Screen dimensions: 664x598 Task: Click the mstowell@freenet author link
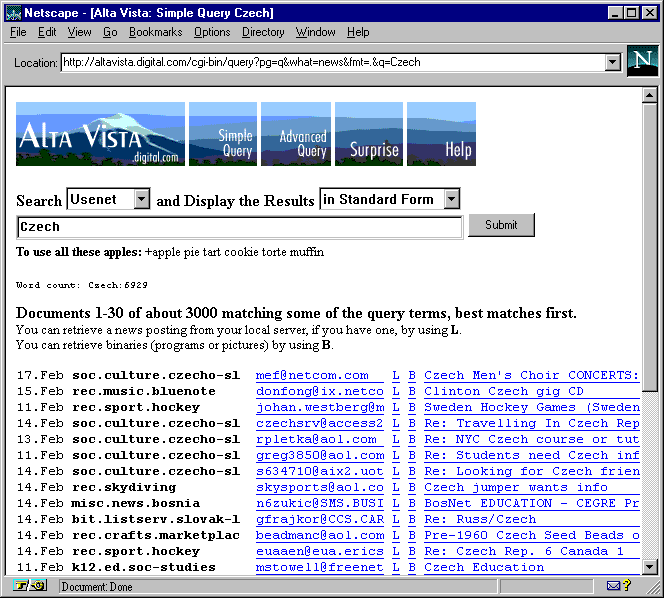pos(320,569)
